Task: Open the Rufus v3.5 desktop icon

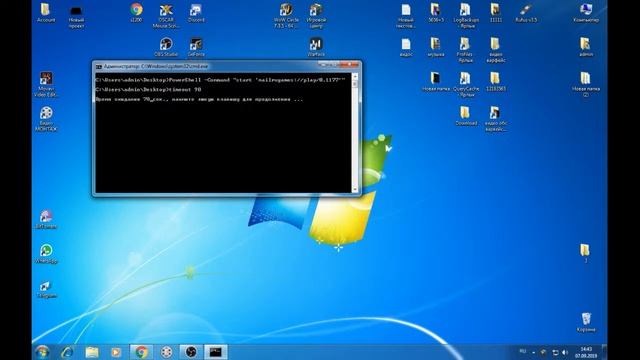Action: tap(526, 13)
